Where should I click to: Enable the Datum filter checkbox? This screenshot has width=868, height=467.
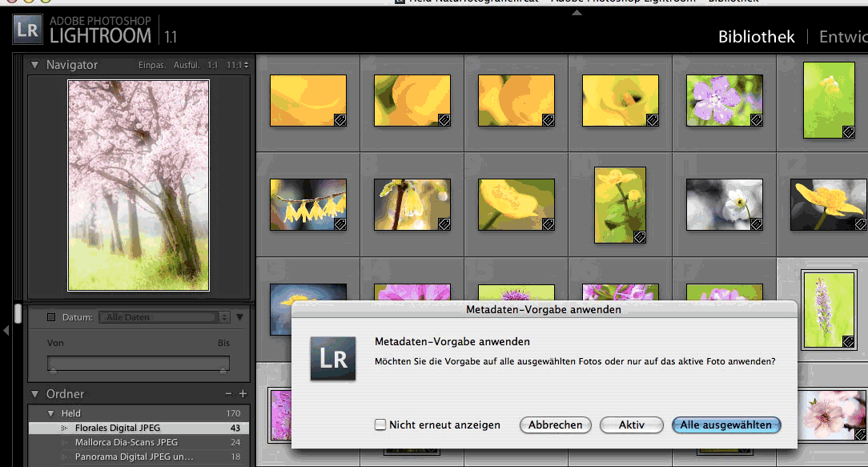(51, 317)
